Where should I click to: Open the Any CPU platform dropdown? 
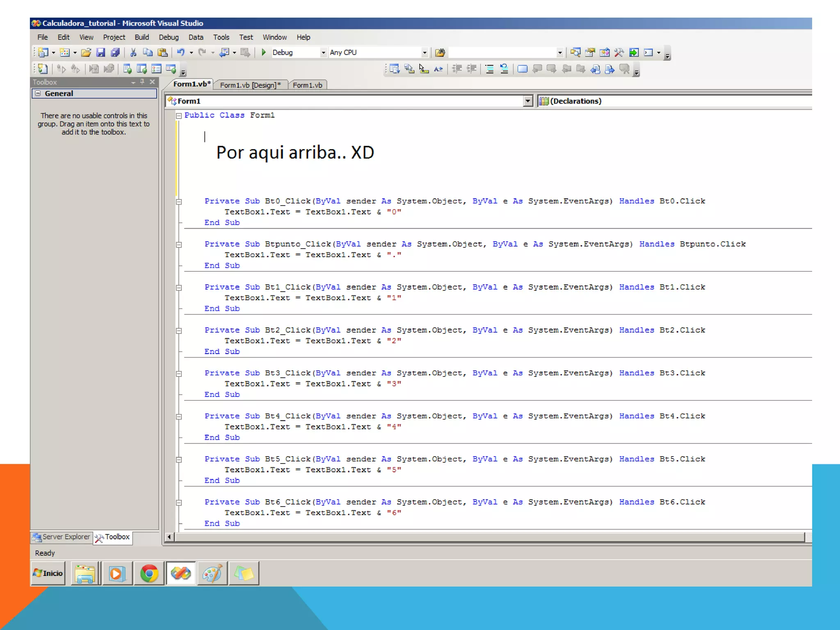click(x=425, y=52)
